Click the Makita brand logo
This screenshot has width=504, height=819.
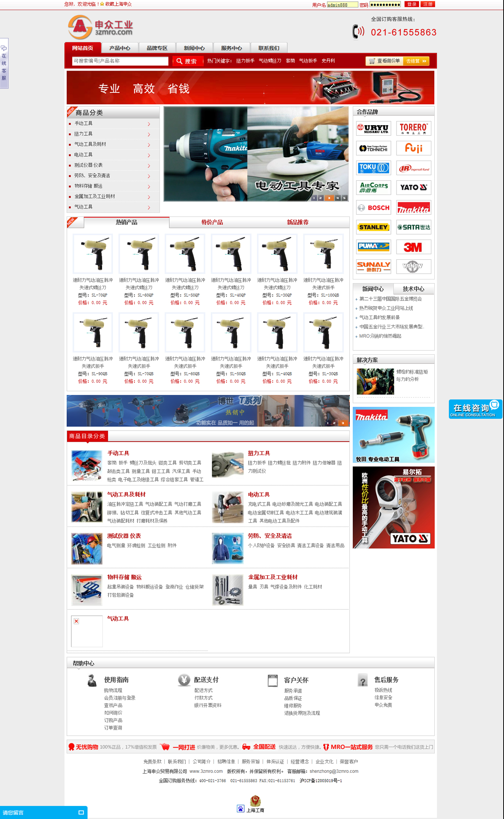[413, 208]
